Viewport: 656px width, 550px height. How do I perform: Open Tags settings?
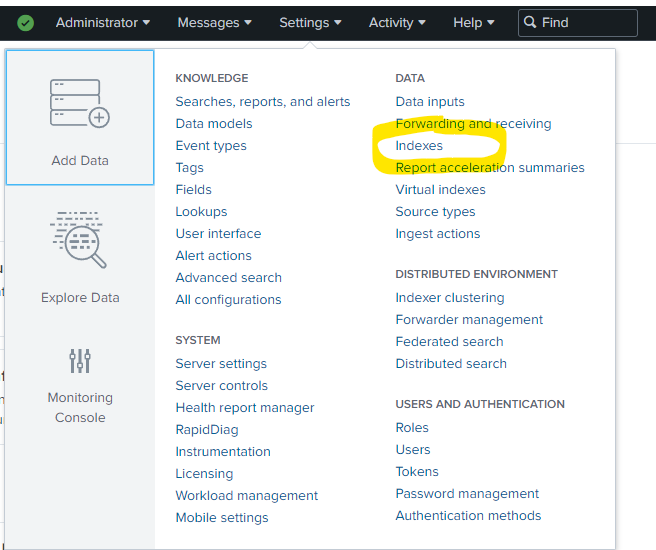[x=190, y=168]
